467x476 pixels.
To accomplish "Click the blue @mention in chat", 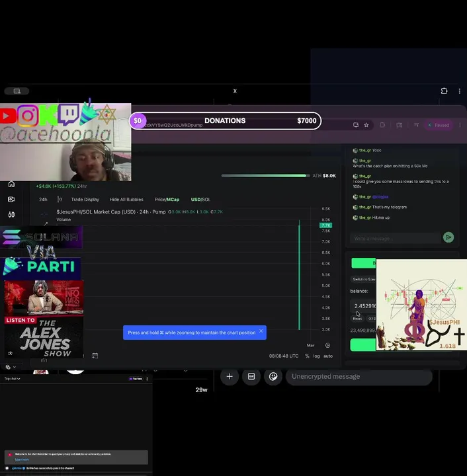I will (x=380, y=197).
